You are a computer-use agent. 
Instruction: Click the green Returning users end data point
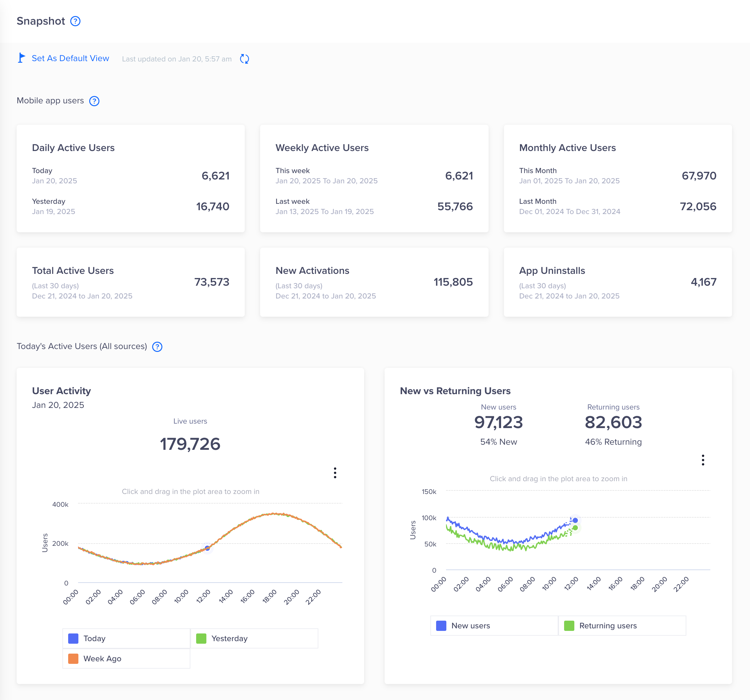pyautogui.click(x=575, y=528)
